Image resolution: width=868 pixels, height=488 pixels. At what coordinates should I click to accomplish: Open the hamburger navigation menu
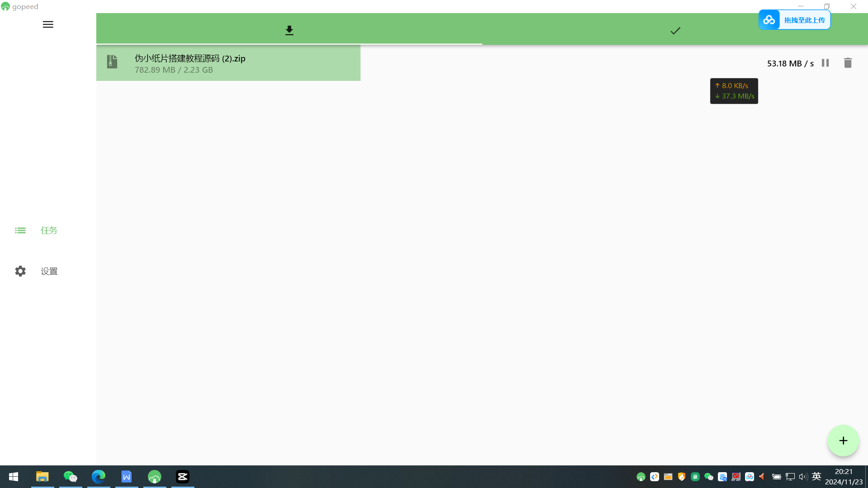[47, 24]
